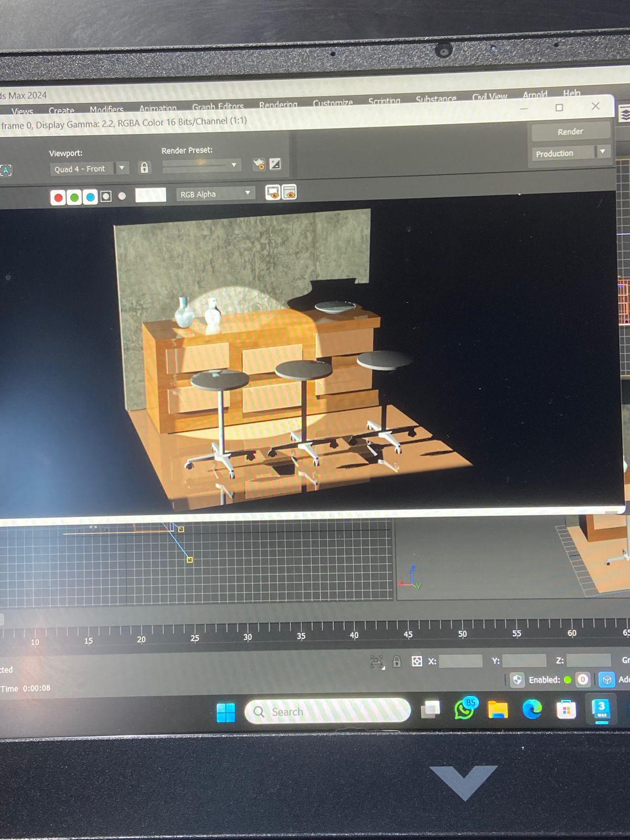Expand the viewport list arrow button
The image size is (630, 840).
122,168
